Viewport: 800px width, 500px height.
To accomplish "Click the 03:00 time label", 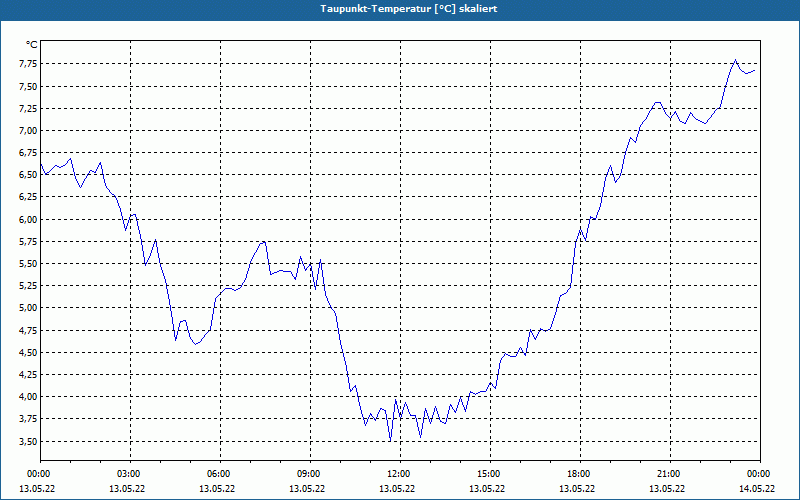I will (131, 474).
